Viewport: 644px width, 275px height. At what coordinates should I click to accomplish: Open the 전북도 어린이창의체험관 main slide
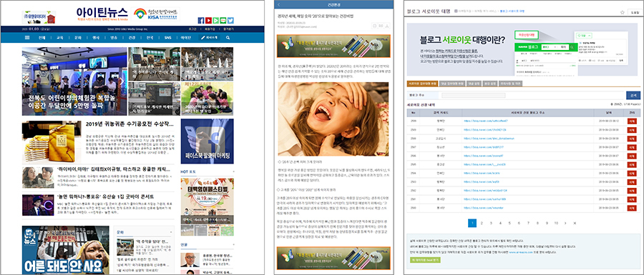(x=74, y=81)
